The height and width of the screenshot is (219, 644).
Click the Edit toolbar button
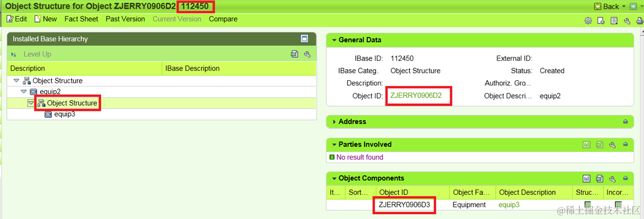[17, 19]
